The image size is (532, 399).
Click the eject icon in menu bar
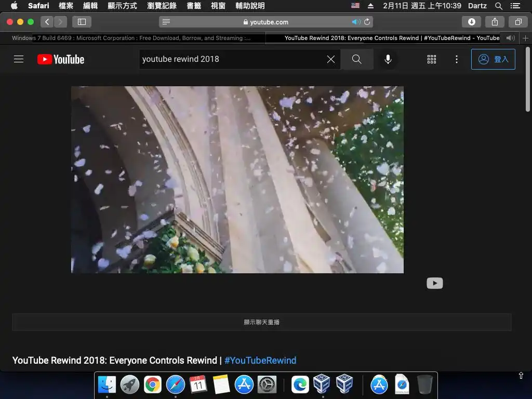click(x=370, y=5)
